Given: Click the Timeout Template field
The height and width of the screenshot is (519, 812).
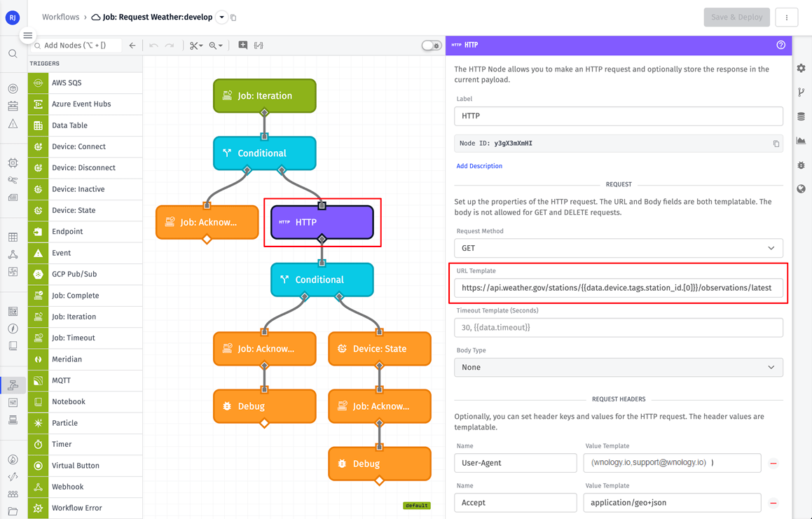Looking at the screenshot, I should (619, 328).
